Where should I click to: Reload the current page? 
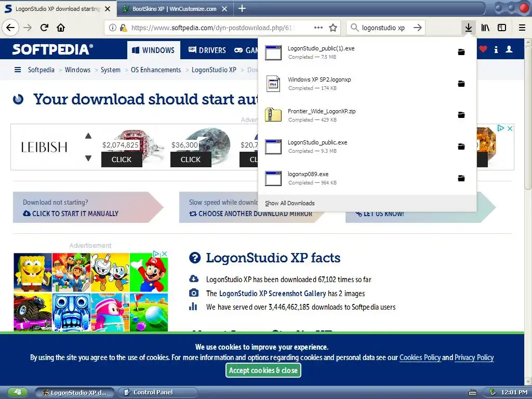click(44, 28)
